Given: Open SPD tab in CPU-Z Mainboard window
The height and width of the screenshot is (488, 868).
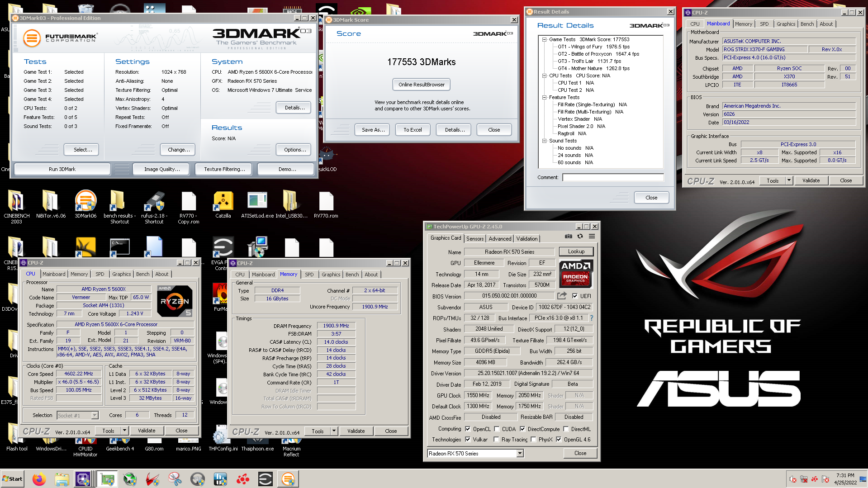Looking at the screenshot, I should point(764,24).
